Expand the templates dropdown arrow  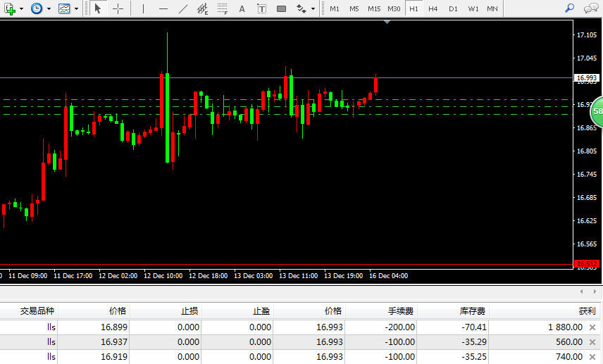click(x=77, y=8)
